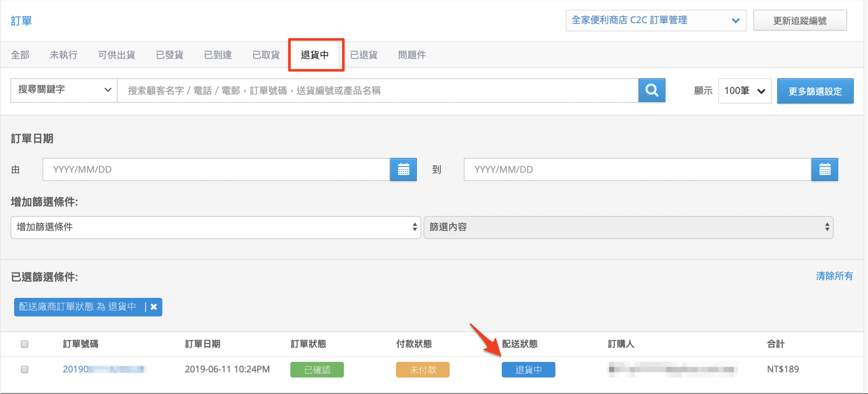Image resolution: width=868 pixels, height=394 pixels.
Task: Click the blue 退貨中 delivery status badge
Action: 528,369
